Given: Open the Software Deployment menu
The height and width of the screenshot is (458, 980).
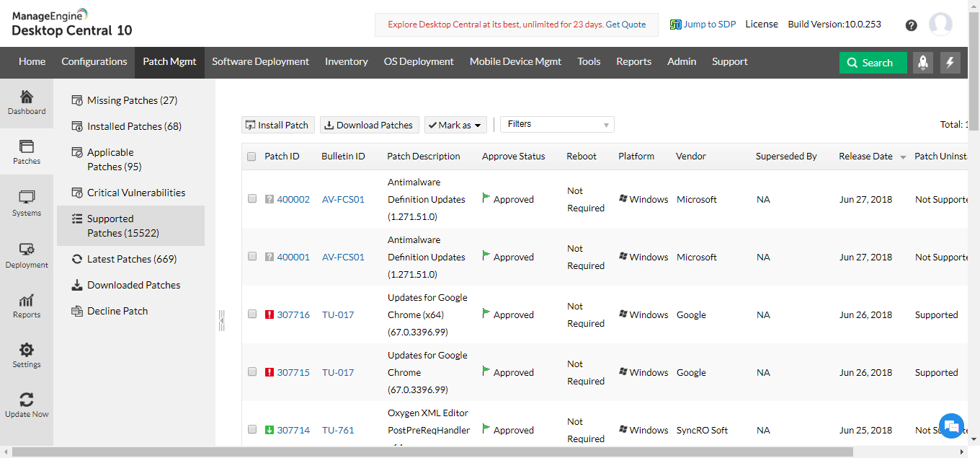Looking at the screenshot, I should (x=260, y=62).
